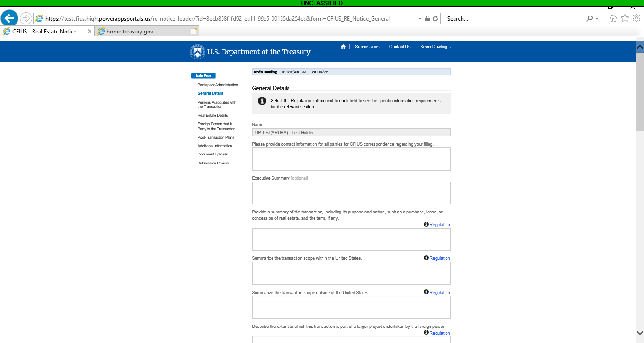644x343 pixels.
Task: Navigate to Real Estate Details
Action: [213, 116]
